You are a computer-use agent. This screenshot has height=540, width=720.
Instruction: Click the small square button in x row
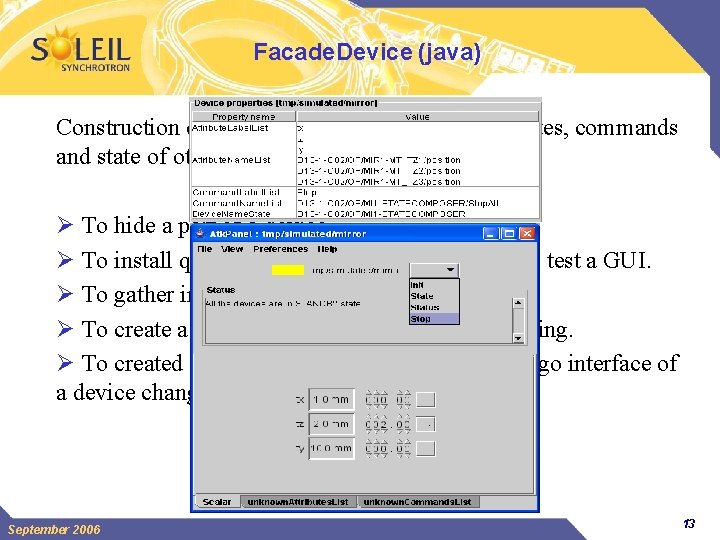(426, 399)
